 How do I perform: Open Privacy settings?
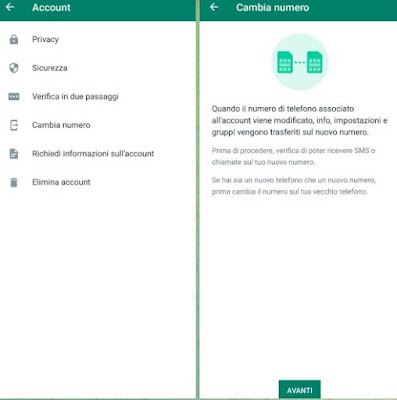point(98,39)
